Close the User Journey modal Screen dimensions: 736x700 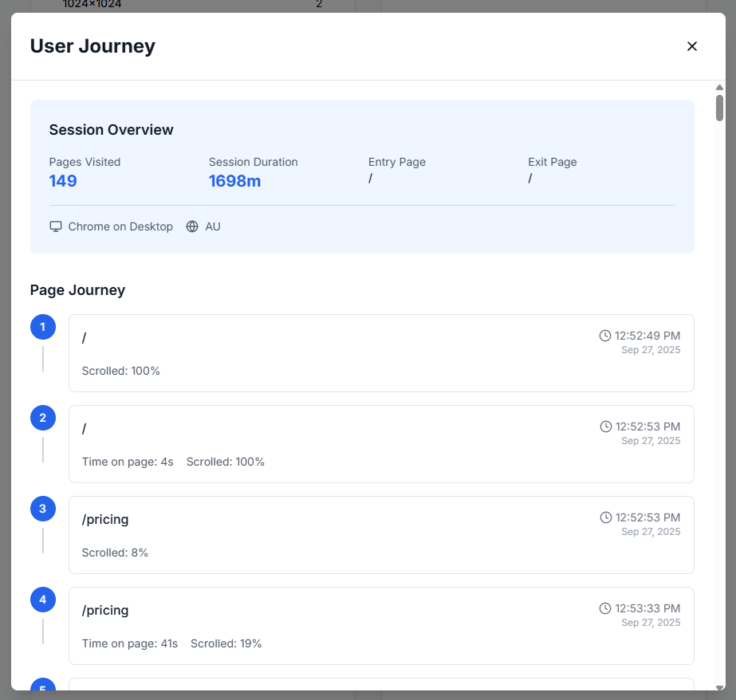[691, 46]
